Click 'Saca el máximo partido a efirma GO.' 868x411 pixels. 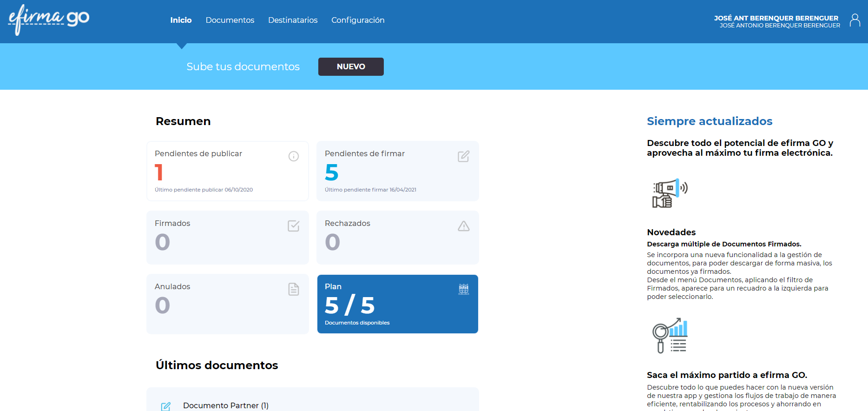727,375
